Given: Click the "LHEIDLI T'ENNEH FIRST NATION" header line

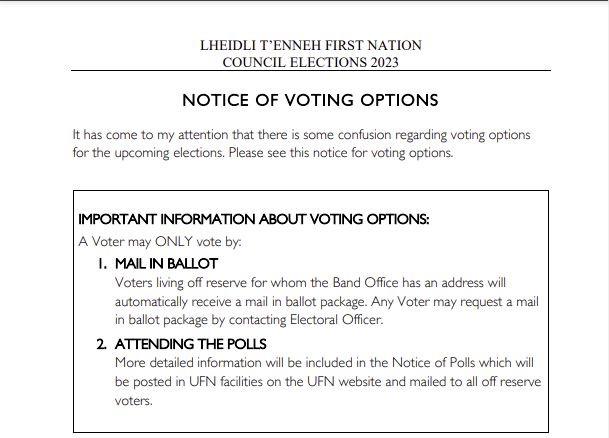Looking at the screenshot, I should coord(311,45).
